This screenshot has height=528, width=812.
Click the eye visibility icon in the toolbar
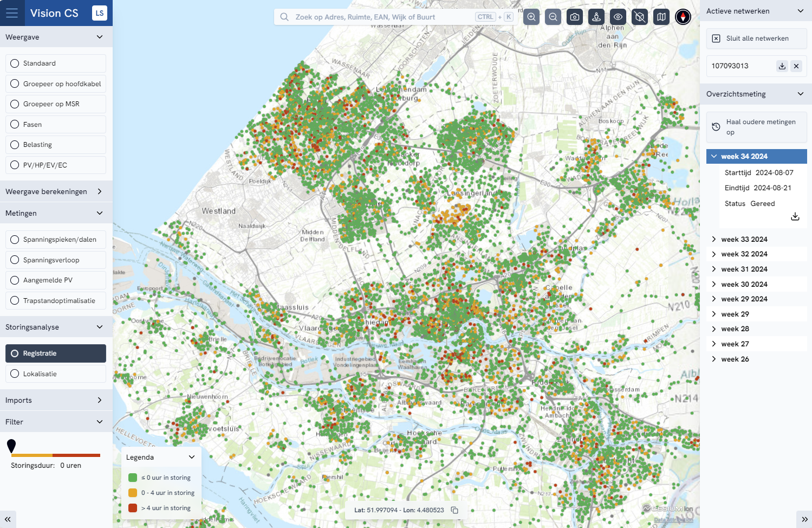[618, 17]
